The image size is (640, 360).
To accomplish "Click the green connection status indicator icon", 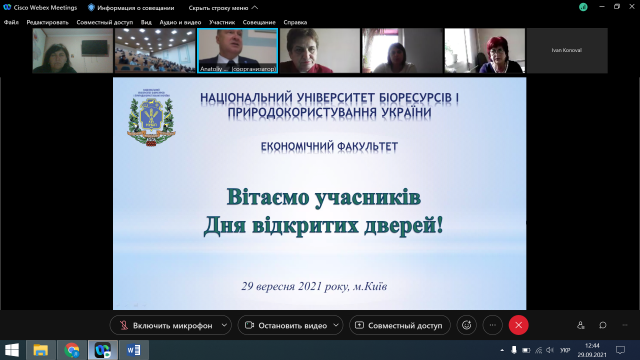I will click(583, 7).
